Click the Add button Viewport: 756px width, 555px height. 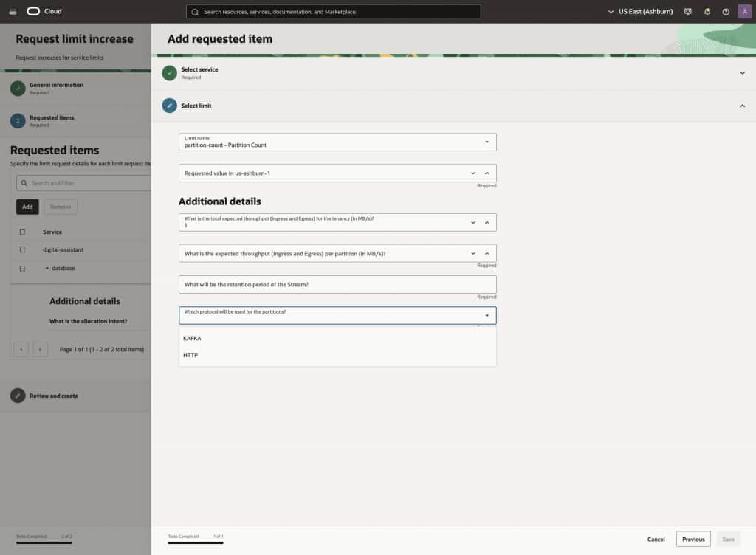pyautogui.click(x=27, y=207)
